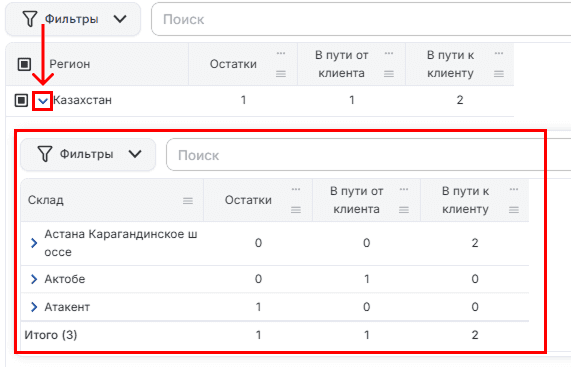Open three-dots menu of top В пути к клиенту column
The height and width of the screenshot is (367, 571).
click(499, 54)
